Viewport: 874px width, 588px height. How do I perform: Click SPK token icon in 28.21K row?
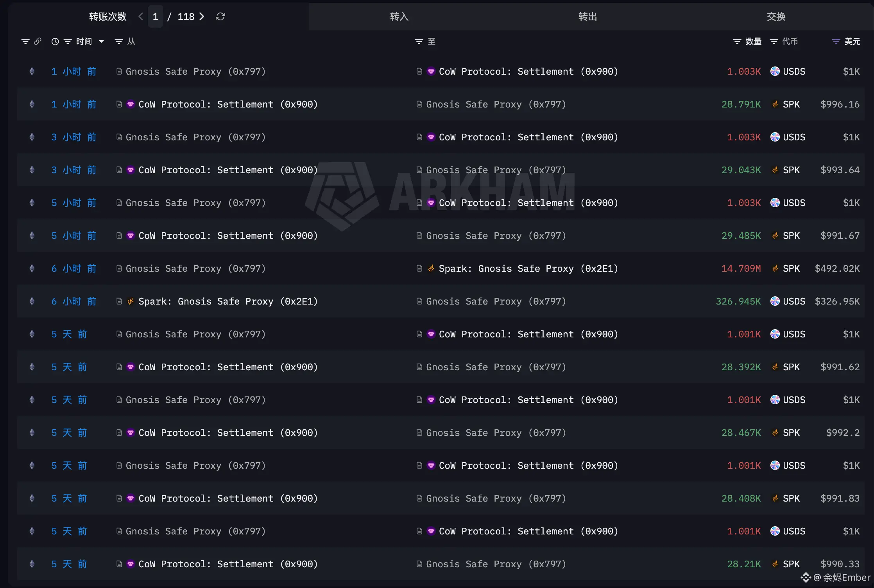775,564
